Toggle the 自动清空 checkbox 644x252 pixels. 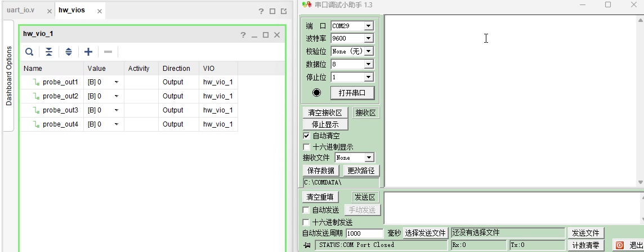coord(306,136)
